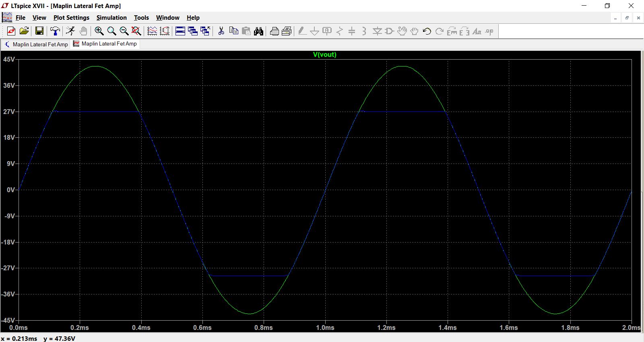Click the Pick Visible Traces icon
644x342 pixels.
[165, 31]
